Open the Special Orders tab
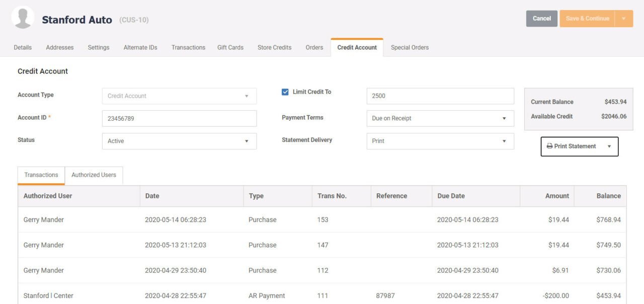Screen dimensions: 644x304 410,47
